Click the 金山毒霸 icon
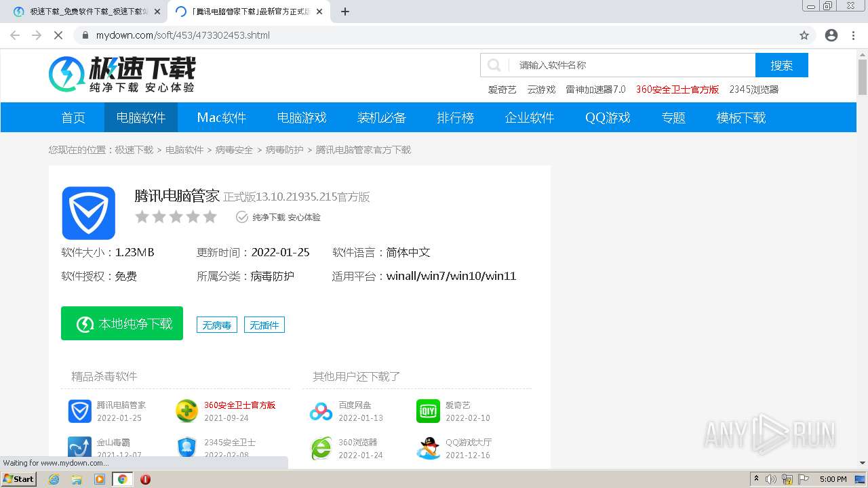This screenshot has height=488, width=868. coord(79,447)
